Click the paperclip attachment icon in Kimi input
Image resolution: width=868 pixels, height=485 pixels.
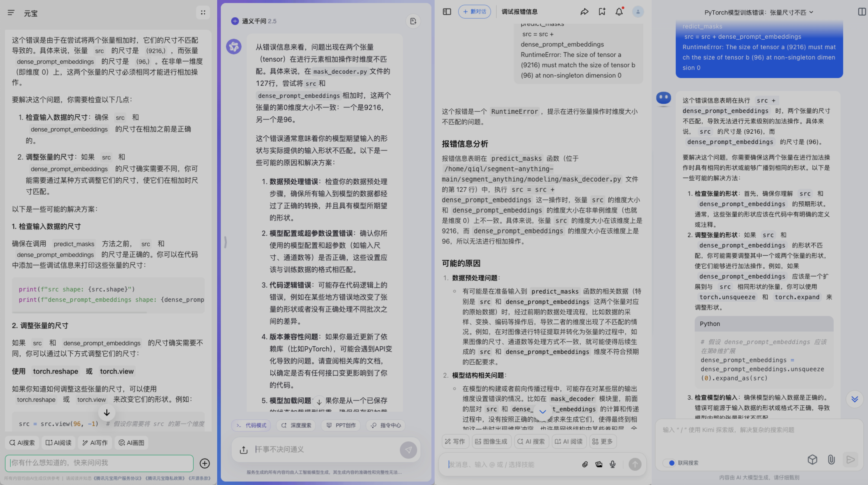pos(831,459)
